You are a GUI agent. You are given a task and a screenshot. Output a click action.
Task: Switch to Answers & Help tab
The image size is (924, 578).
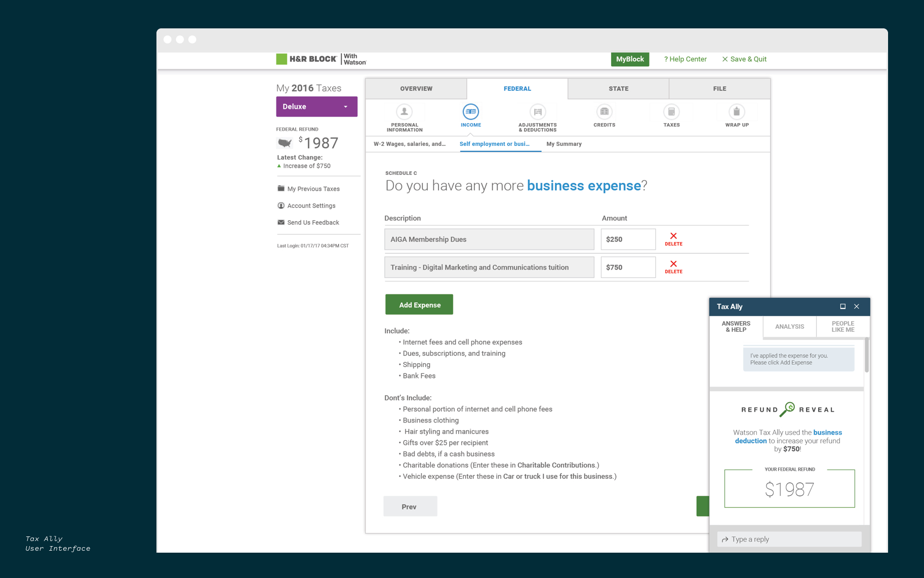click(736, 327)
